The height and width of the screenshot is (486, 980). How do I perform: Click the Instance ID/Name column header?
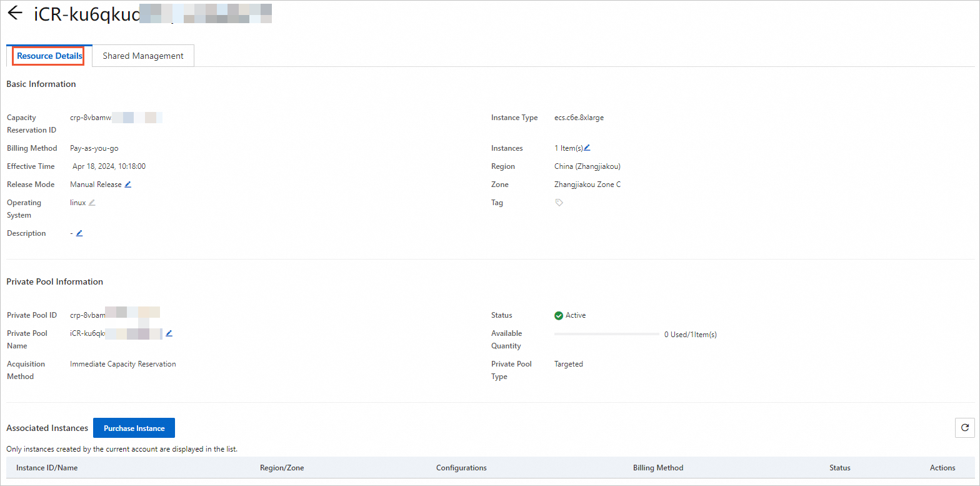pos(47,468)
